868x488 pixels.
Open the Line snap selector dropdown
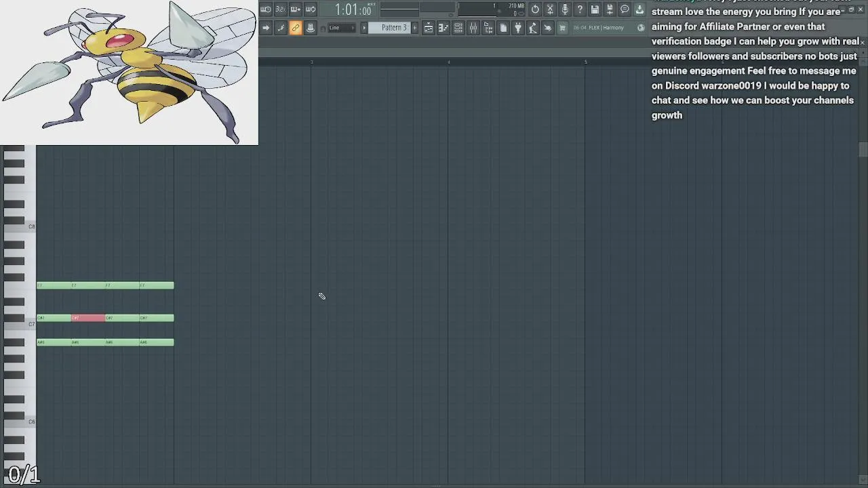[x=342, y=28]
